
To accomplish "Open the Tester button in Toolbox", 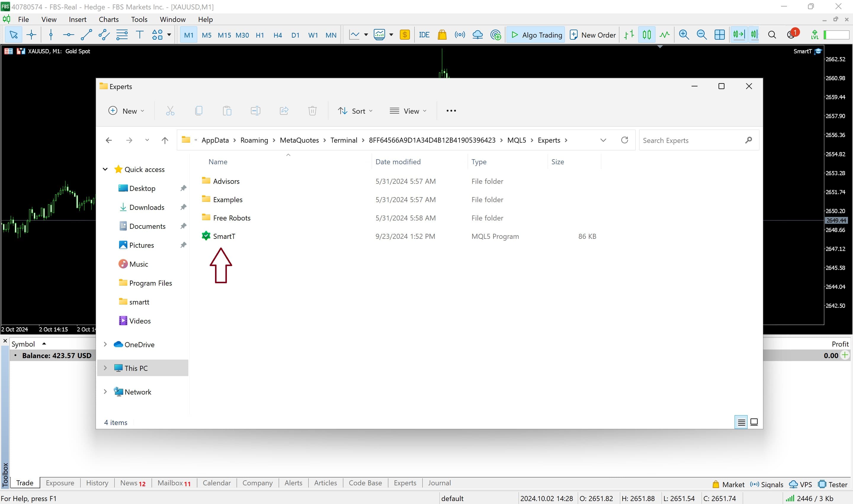I will pyautogui.click(x=833, y=484).
